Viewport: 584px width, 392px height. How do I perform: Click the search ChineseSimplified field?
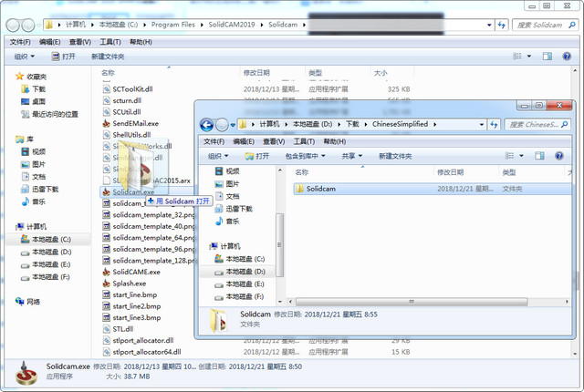pos(537,125)
